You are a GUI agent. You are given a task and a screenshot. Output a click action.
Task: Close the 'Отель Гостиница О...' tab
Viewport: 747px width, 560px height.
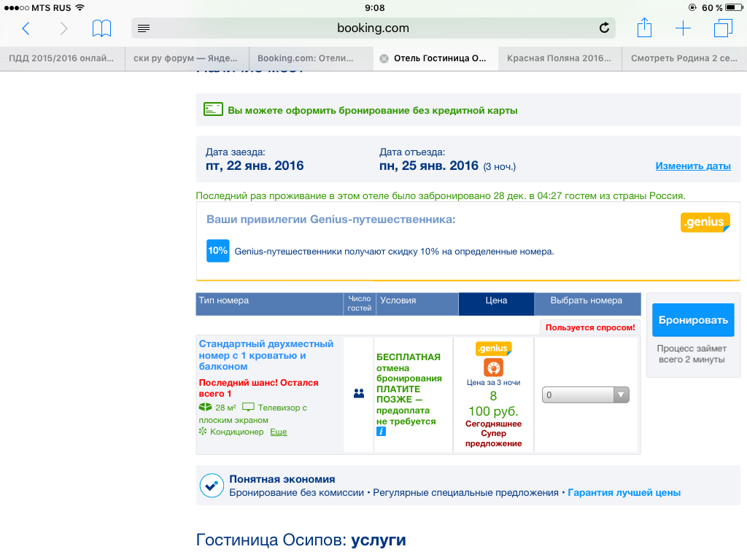(384, 58)
